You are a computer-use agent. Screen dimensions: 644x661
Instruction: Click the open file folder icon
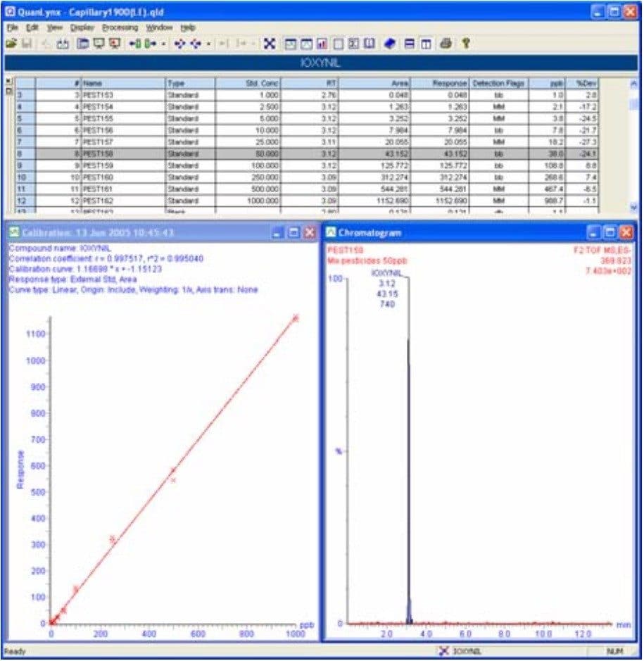tap(11, 44)
